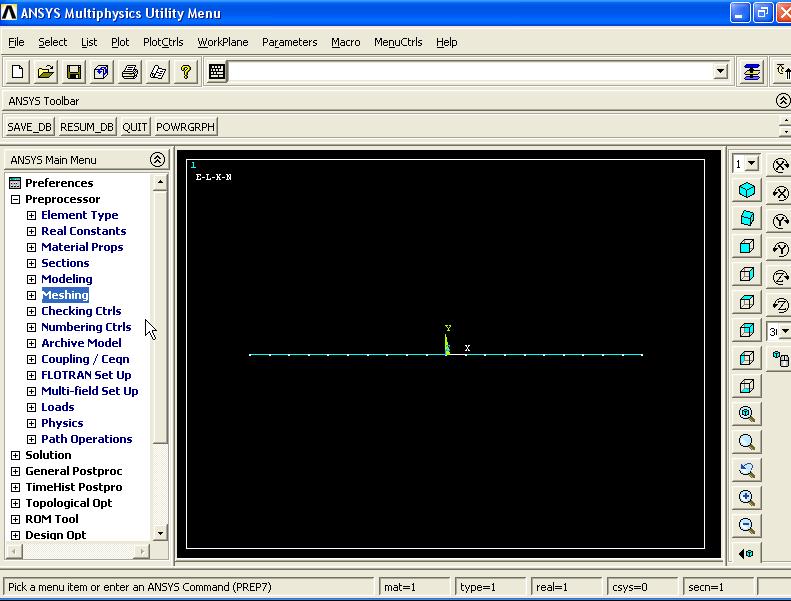This screenshot has height=601, width=791.
Task: Fit the model view to the window
Action: pos(747,414)
